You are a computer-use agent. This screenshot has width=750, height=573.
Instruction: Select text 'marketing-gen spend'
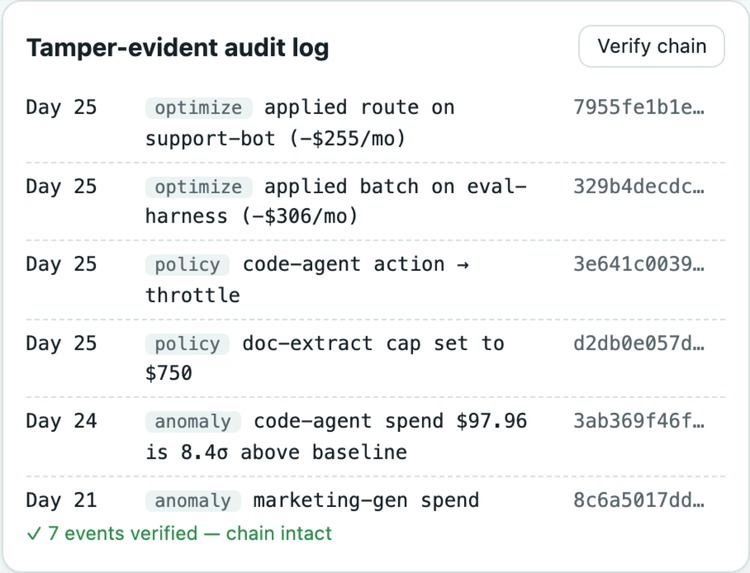366,500
